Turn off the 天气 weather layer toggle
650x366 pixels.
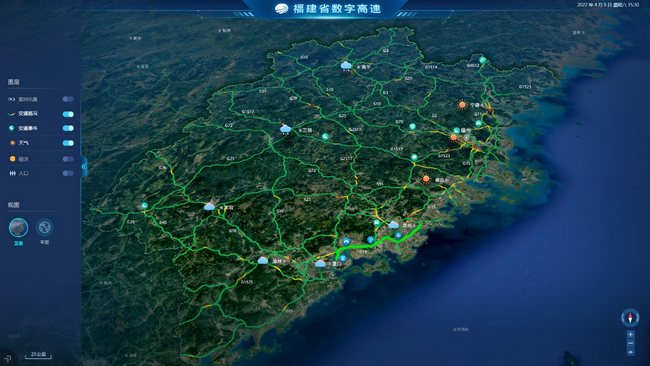pyautogui.click(x=68, y=143)
